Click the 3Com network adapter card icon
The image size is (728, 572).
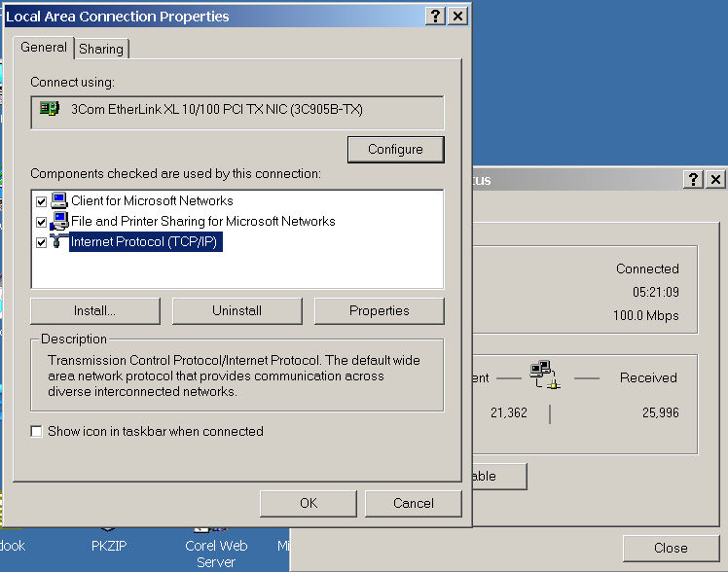click(x=50, y=109)
